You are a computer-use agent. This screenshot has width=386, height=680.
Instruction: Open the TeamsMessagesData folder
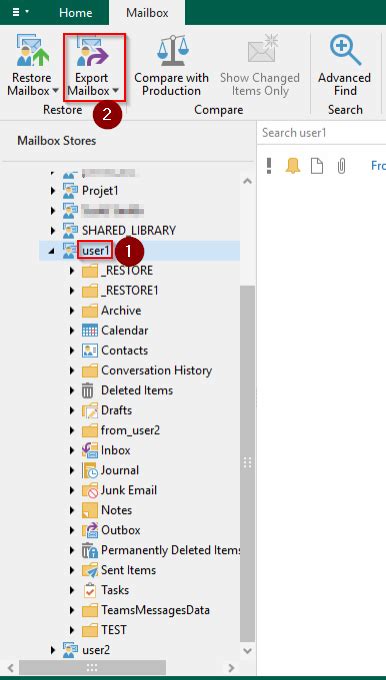pos(155,610)
